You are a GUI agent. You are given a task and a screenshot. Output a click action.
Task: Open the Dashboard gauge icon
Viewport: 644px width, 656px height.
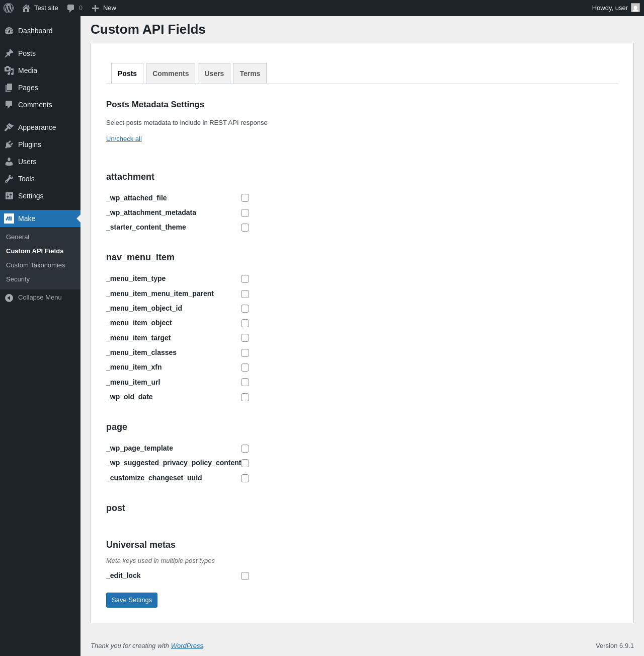click(9, 31)
